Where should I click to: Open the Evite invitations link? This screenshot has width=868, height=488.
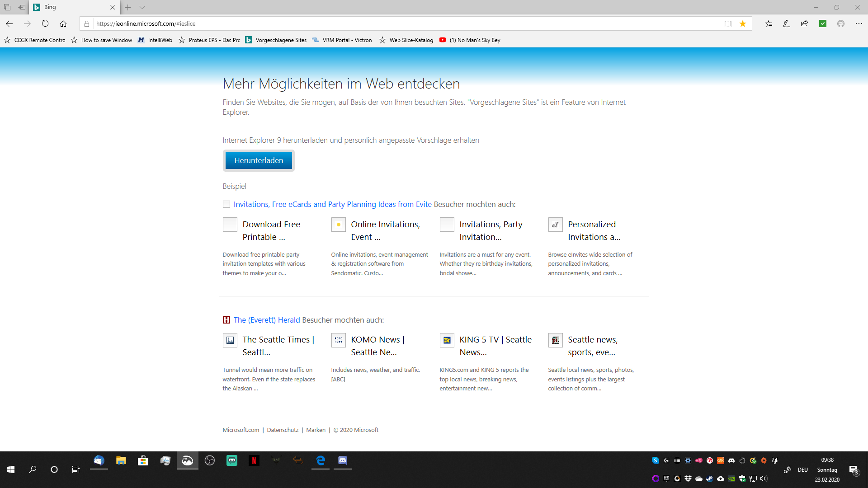(332, 204)
